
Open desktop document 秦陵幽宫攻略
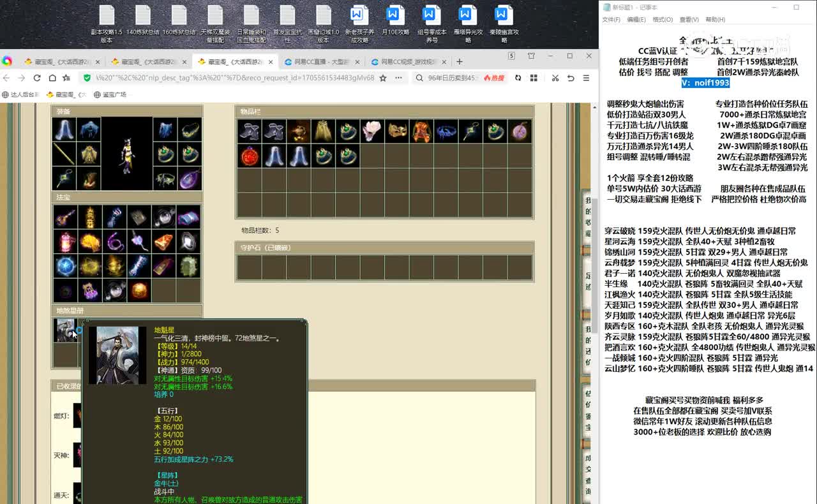(x=504, y=25)
